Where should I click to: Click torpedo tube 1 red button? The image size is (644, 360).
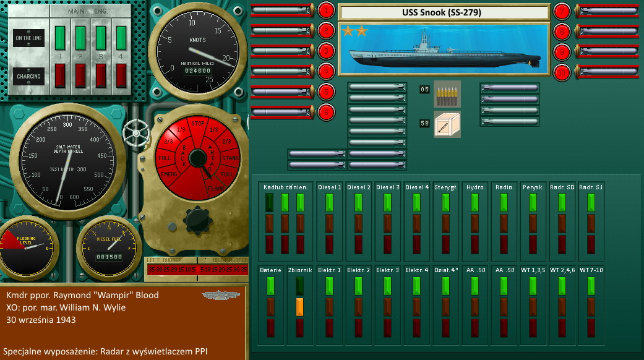(x=326, y=10)
